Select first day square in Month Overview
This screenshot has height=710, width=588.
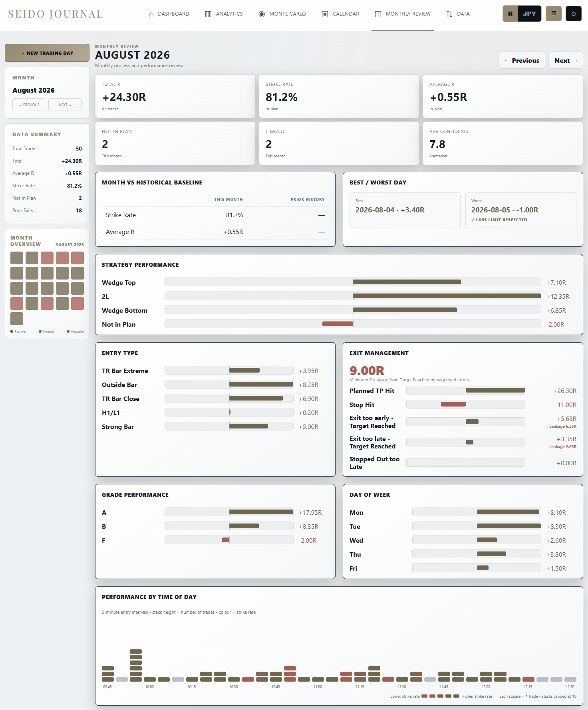pos(17,258)
